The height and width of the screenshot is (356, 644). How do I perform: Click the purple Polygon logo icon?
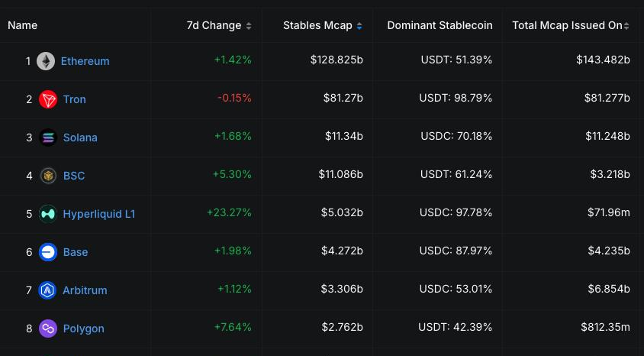[48, 328]
